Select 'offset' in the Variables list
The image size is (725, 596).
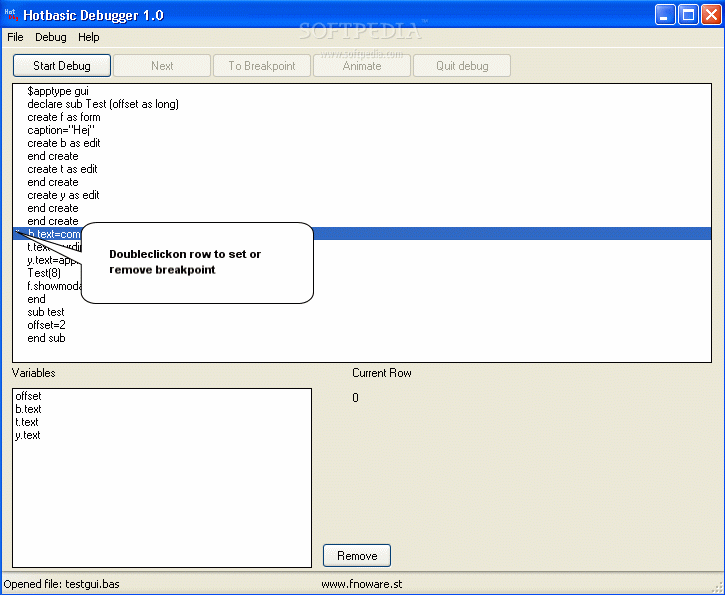162,396
